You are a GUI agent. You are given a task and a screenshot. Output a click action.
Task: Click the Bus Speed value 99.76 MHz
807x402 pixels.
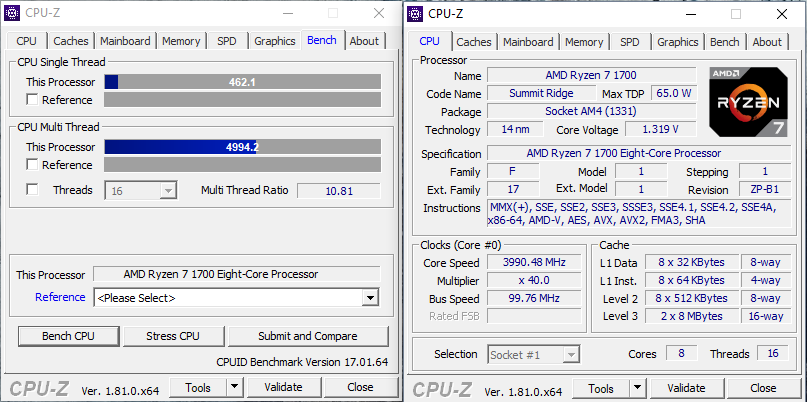pos(534,299)
